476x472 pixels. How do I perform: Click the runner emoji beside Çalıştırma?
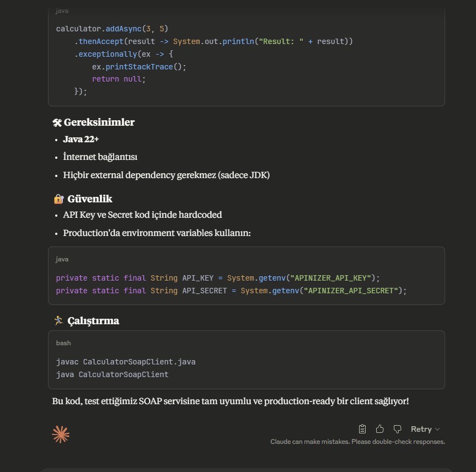coord(58,320)
